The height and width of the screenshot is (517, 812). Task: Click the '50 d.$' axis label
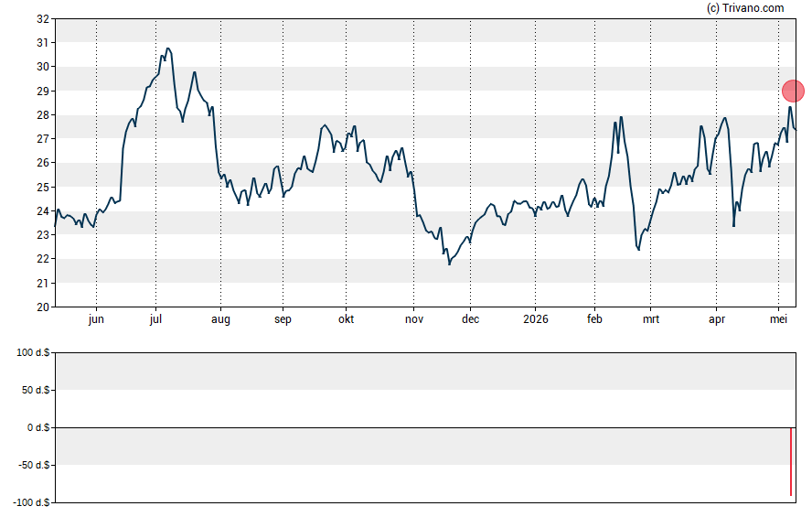tap(36, 390)
